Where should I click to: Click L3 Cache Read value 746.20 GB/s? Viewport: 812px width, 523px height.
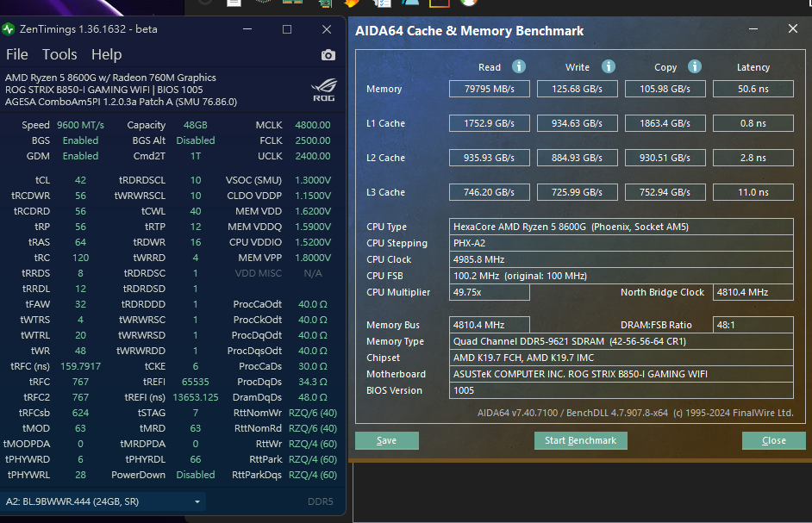tap(490, 192)
